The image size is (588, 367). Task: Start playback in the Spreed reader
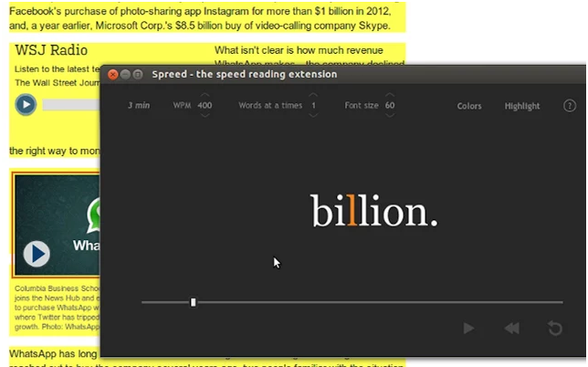(468, 329)
